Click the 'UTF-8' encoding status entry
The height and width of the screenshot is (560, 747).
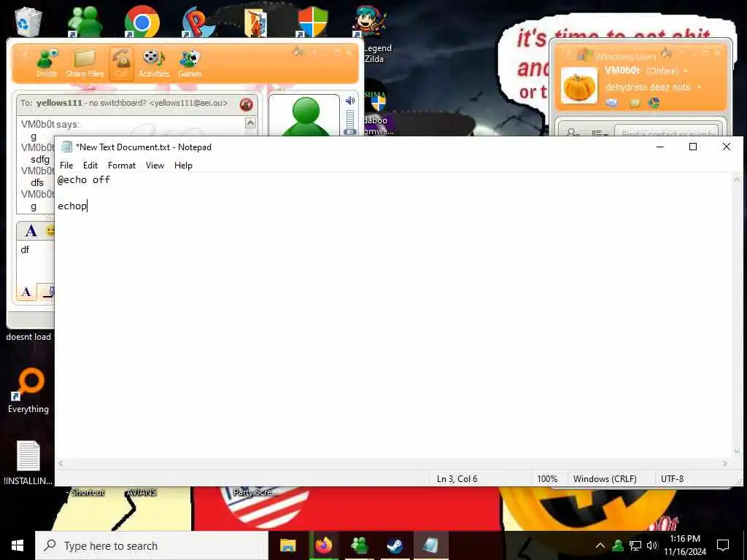[x=672, y=478]
